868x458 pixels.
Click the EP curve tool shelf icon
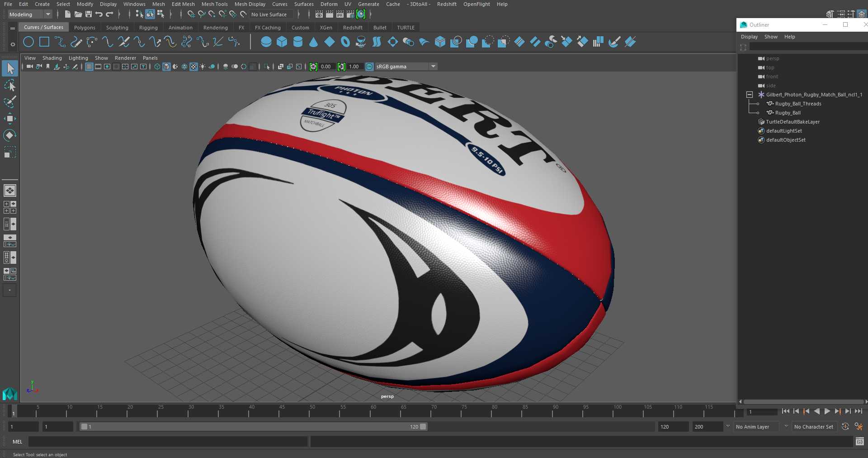60,42
